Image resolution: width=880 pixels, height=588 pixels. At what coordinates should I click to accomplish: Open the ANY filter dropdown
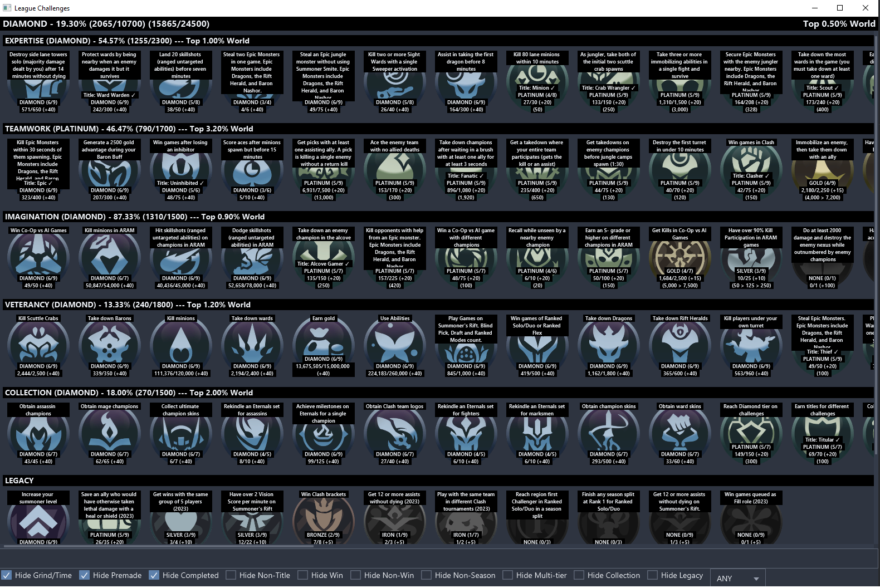click(x=737, y=579)
